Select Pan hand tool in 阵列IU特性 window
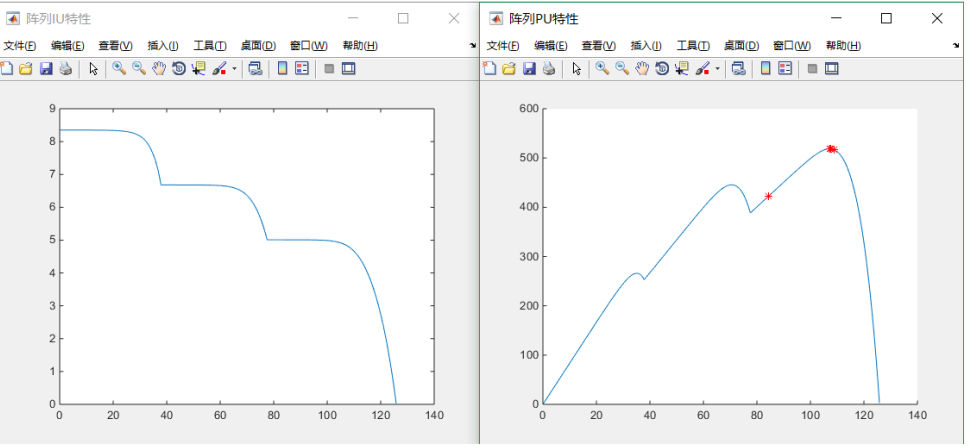969x446 pixels. tap(159, 69)
